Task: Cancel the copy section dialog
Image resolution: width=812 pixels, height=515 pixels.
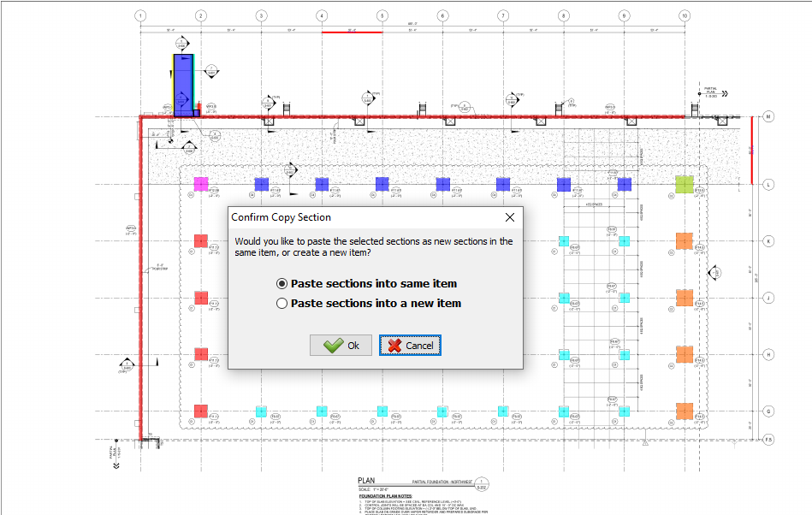Action: point(410,346)
